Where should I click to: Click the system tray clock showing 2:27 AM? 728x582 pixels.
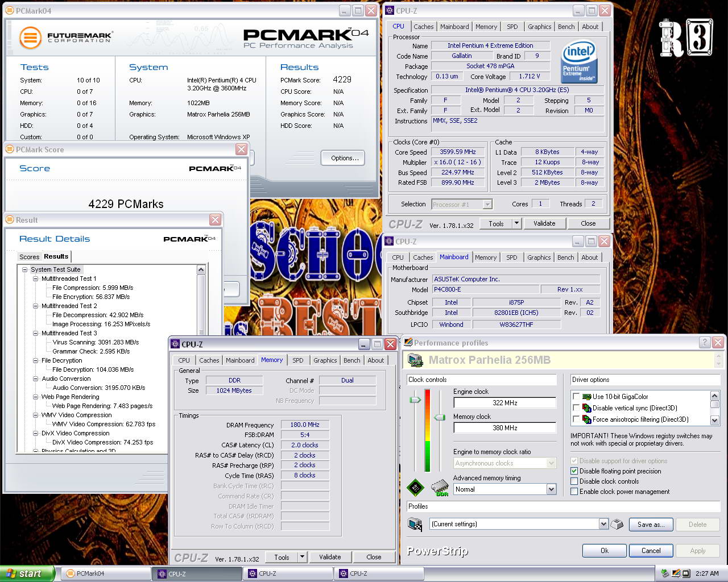tap(707, 573)
